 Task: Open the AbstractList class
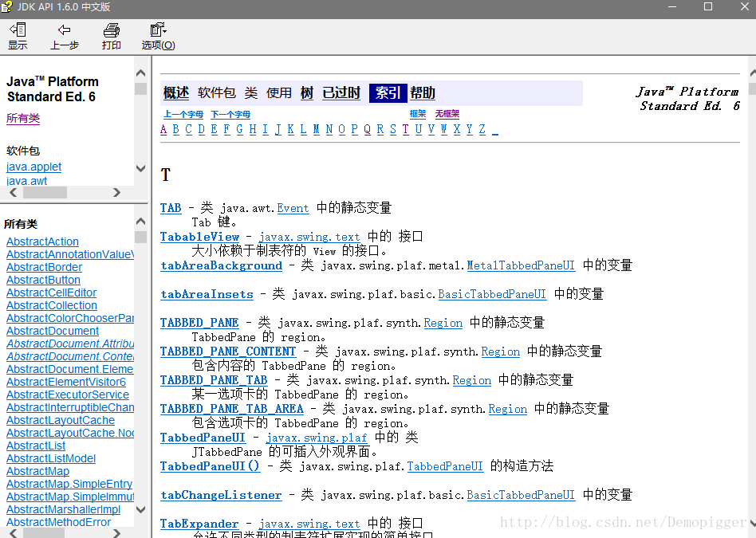36,446
